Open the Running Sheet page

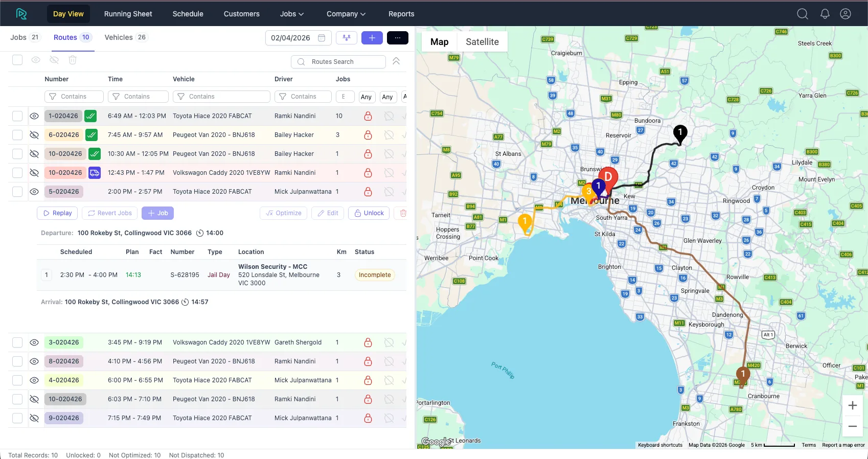(128, 14)
